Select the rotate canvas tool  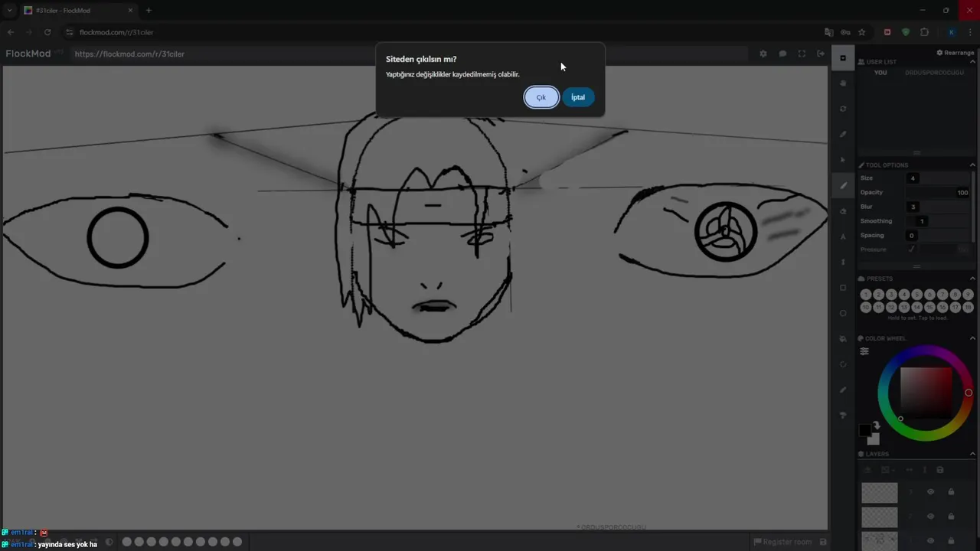point(843,109)
